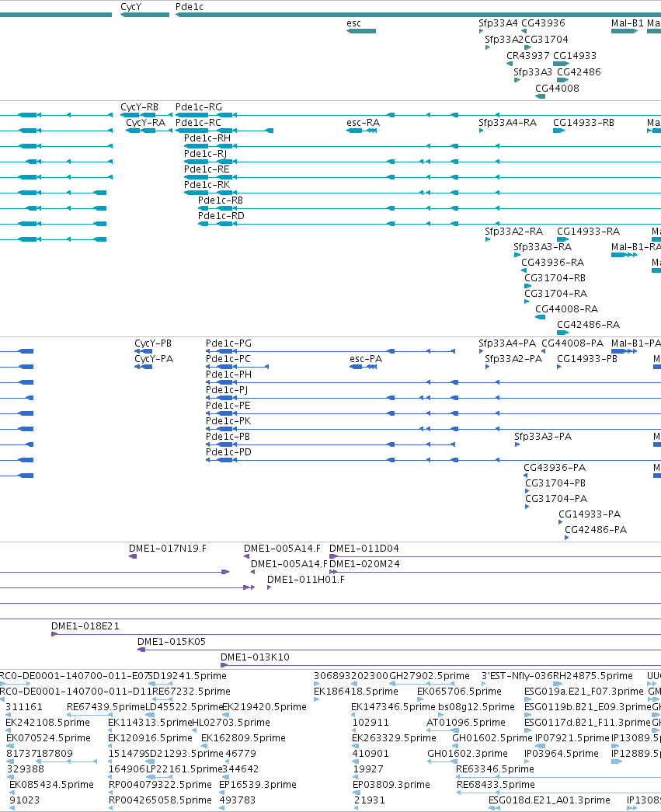Select the DME1-011D04 BAC label

click(x=364, y=549)
